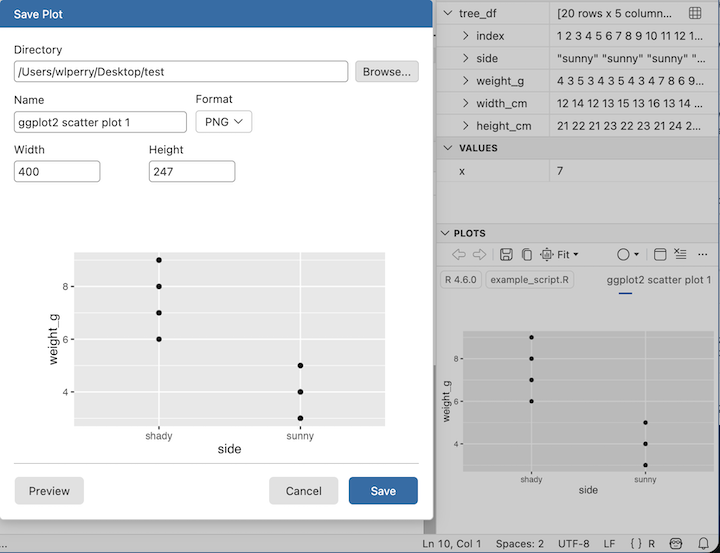Click the width_cm values 12 14 12 cell
The width and height of the screenshot is (720, 553).
(630, 103)
